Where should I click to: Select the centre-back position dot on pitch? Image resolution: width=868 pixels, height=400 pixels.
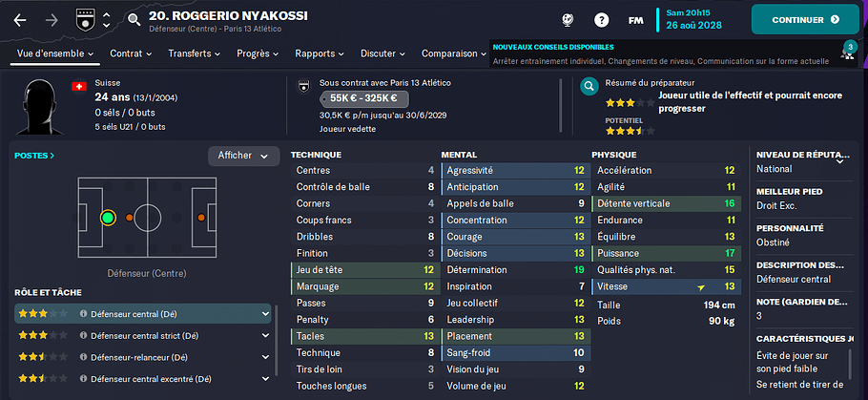tap(108, 218)
